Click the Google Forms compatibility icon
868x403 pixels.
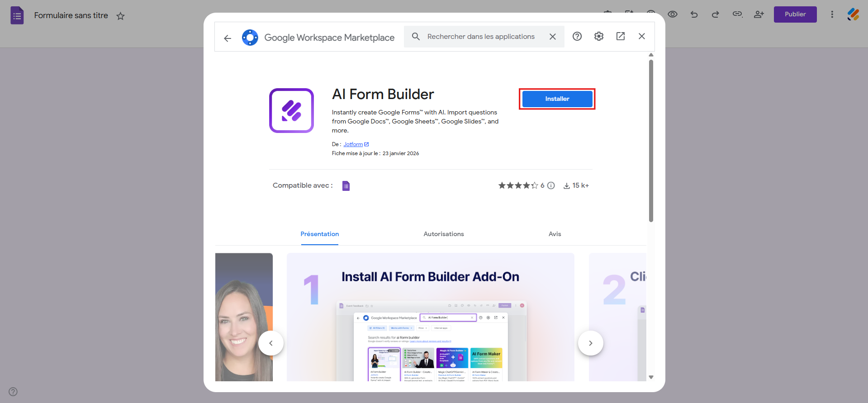point(346,185)
